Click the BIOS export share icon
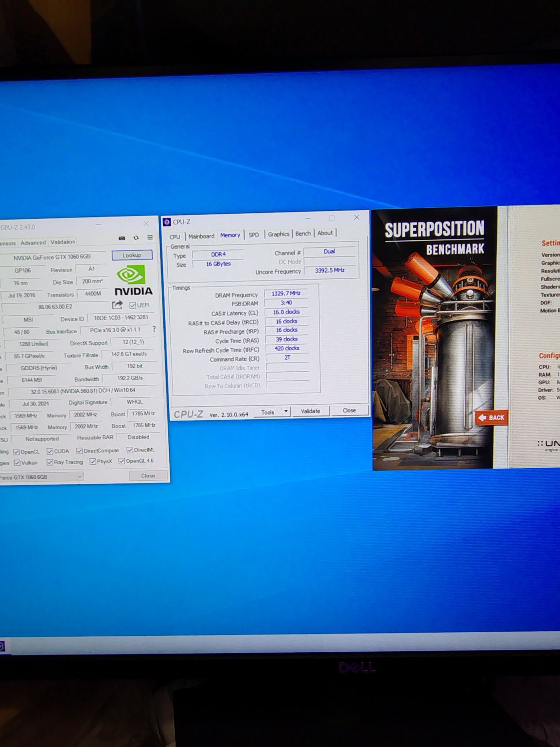The height and width of the screenshot is (747, 560). pyautogui.click(x=118, y=305)
